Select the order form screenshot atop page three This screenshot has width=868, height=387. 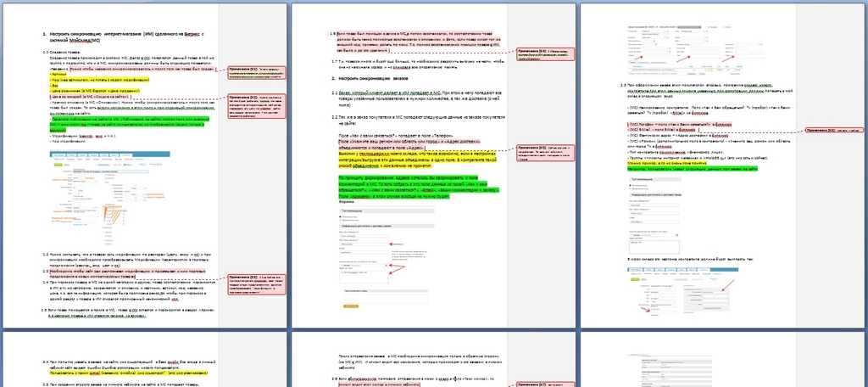pyautogui.click(x=685, y=48)
